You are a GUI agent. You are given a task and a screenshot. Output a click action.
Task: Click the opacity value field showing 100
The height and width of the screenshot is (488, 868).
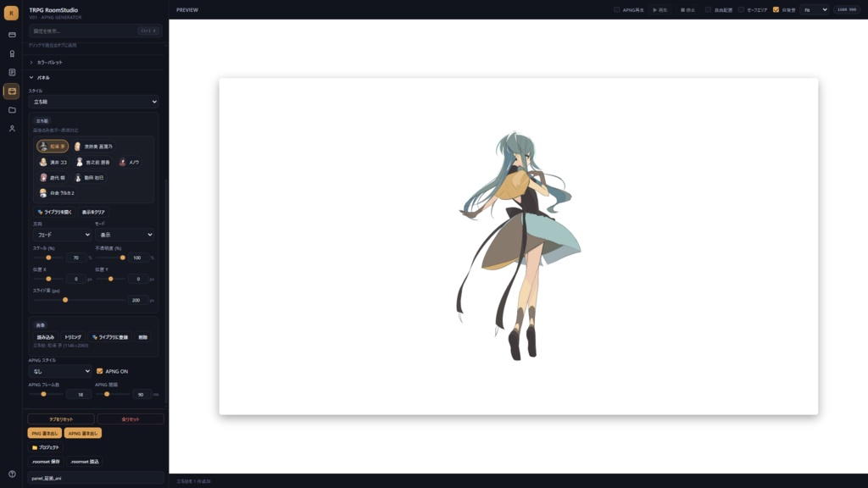[x=138, y=258]
